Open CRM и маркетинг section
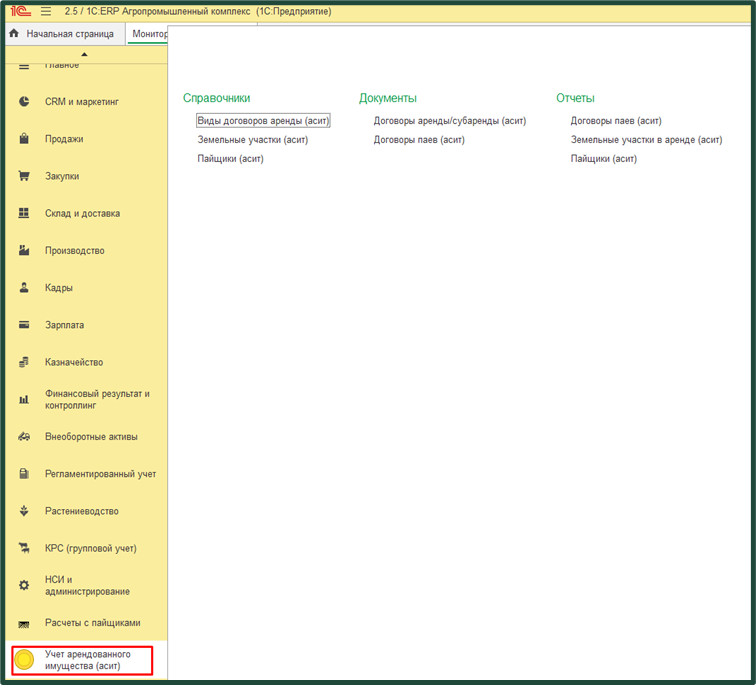Screen dimensions: 756x685 [82, 102]
